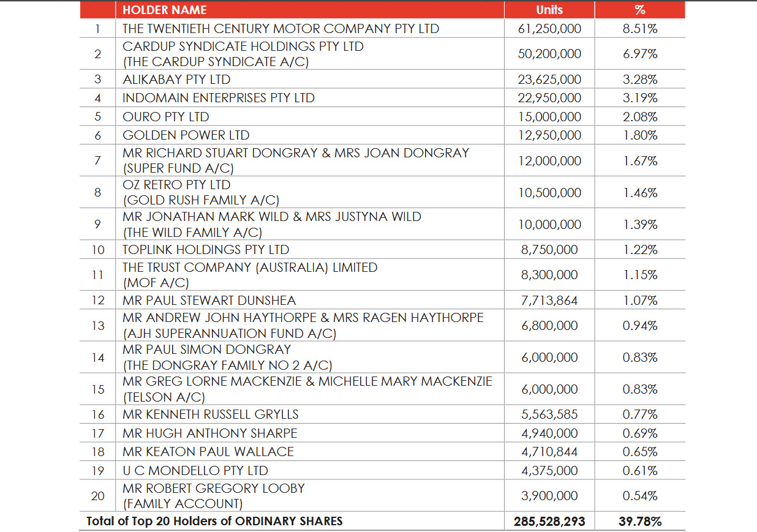
Task: Click units value 8,300,000
Action: pos(549,275)
